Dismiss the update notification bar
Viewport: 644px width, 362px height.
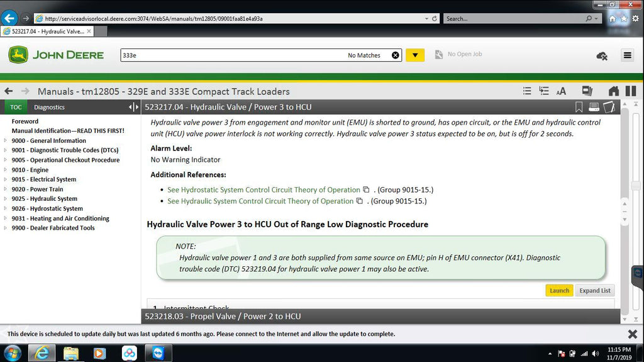click(633, 334)
